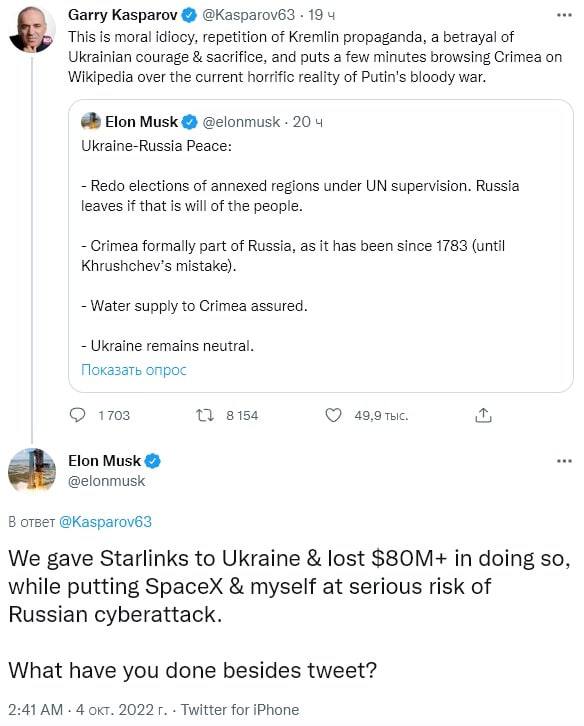
Task: Click the verified badge in the quoted Elon Musk tweet
Action: [x=189, y=122]
